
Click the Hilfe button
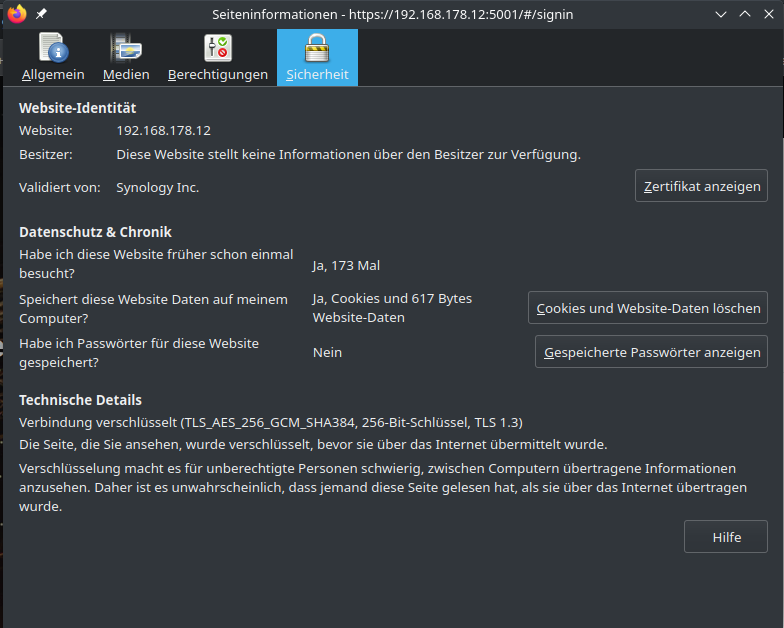(726, 538)
